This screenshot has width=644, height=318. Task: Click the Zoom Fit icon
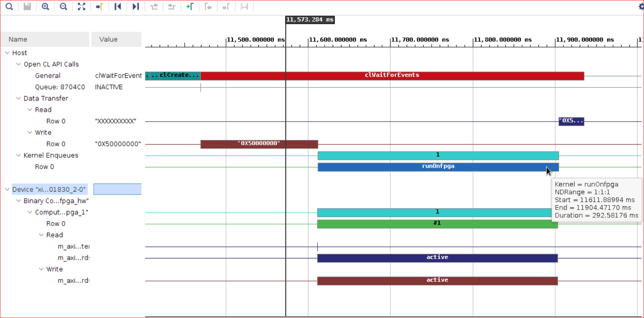[82, 6]
